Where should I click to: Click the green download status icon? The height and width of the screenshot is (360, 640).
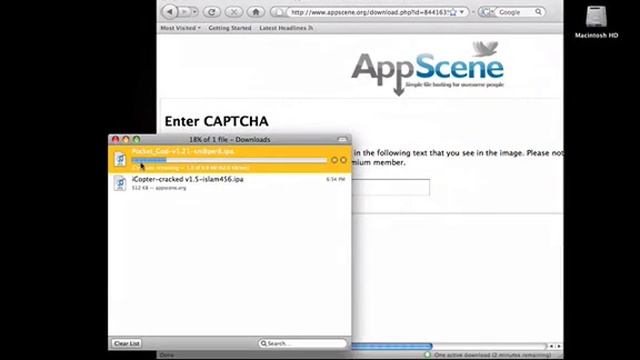coord(427,355)
